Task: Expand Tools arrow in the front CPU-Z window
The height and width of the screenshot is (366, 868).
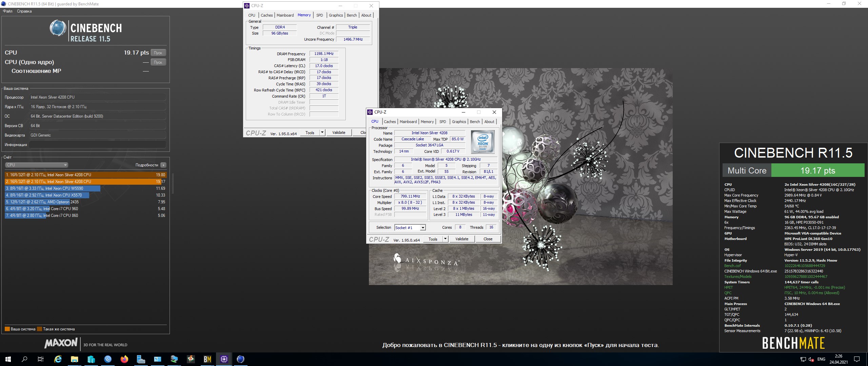Action: pyautogui.click(x=445, y=239)
